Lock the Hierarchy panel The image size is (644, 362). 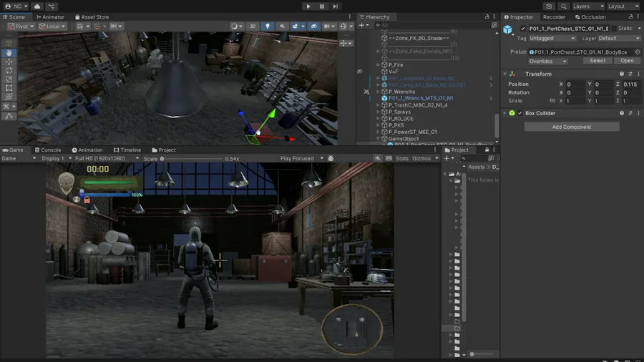pyautogui.click(x=487, y=17)
